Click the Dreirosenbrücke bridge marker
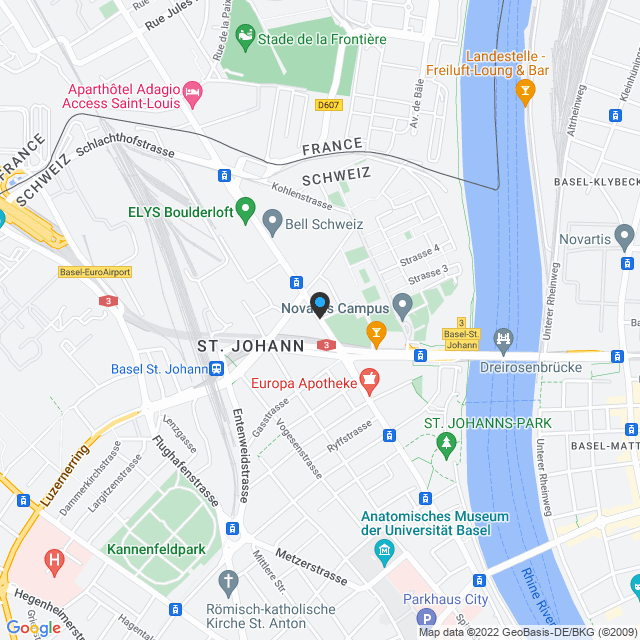This screenshot has width=640, height=640. click(x=503, y=342)
